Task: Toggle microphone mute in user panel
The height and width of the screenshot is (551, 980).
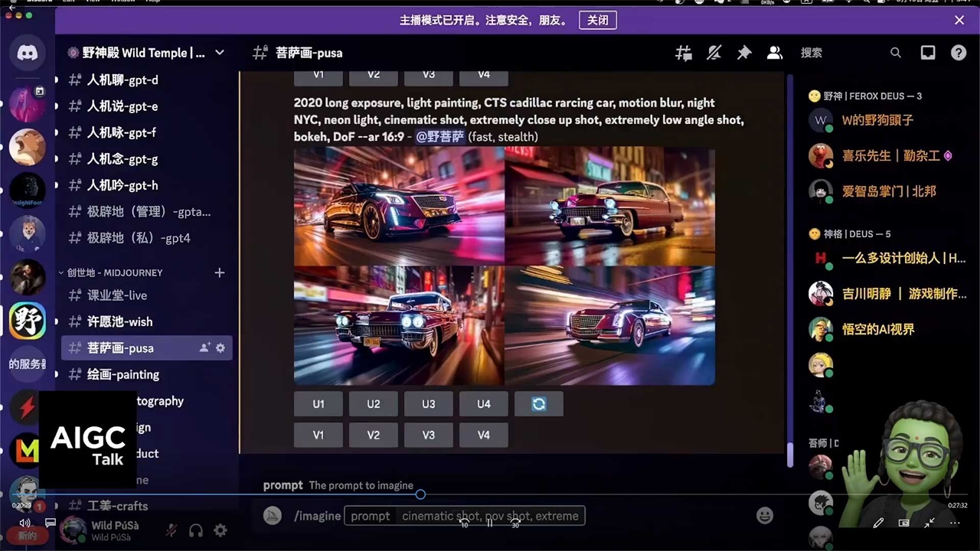Action: coord(172,530)
